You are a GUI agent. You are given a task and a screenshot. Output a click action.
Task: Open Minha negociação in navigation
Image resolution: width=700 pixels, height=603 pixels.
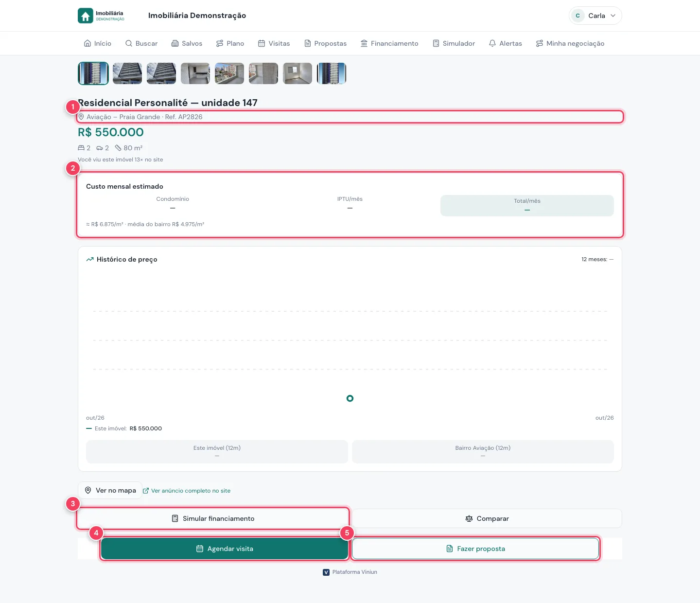click(570, 43)
